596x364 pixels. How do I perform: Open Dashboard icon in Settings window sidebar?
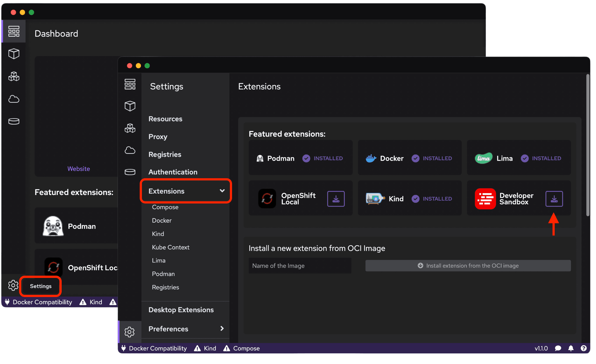[x=130, y=84]
